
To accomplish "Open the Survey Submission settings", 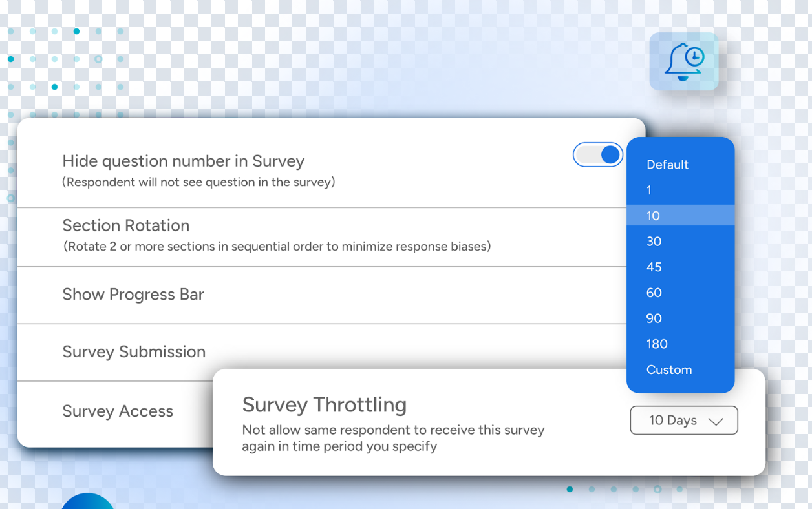I will point(134,352).
